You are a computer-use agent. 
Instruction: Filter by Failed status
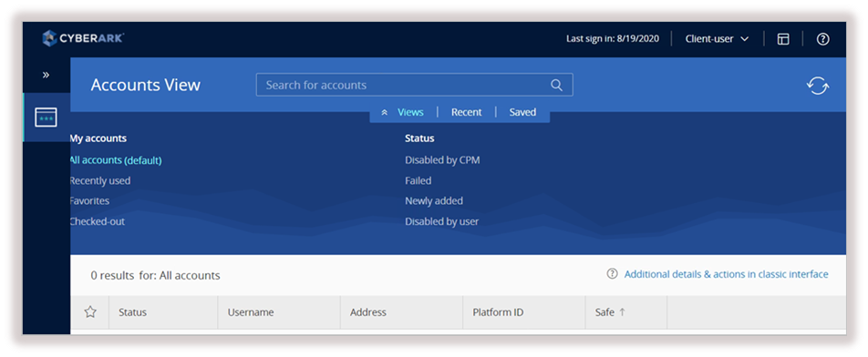pyautogui.click(x=418, y=180)
